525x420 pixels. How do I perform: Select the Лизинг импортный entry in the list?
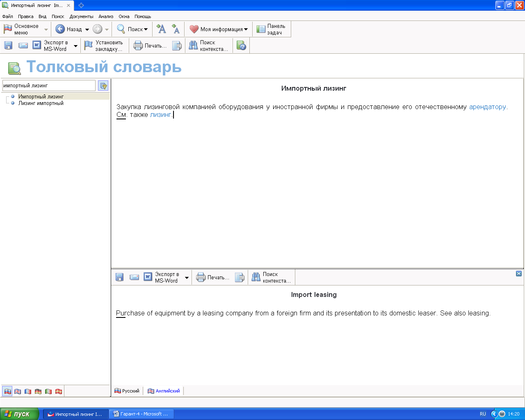coord(41,103)
